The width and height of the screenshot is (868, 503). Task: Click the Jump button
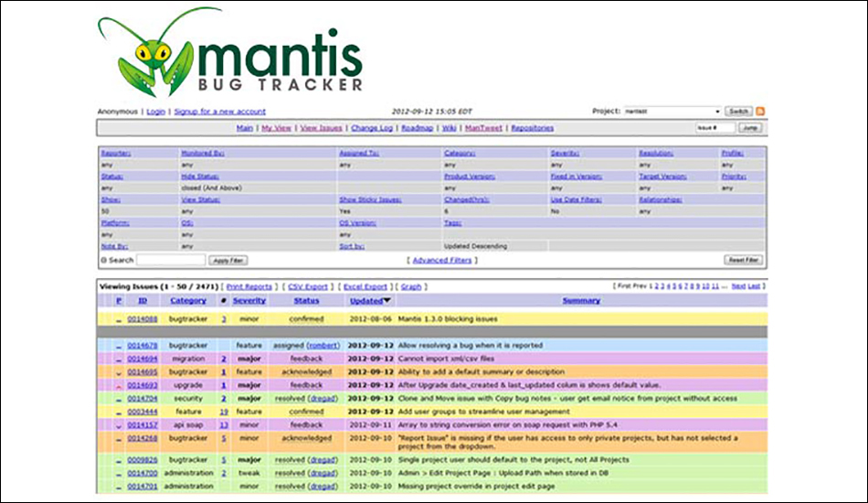(x=750, y=128)
